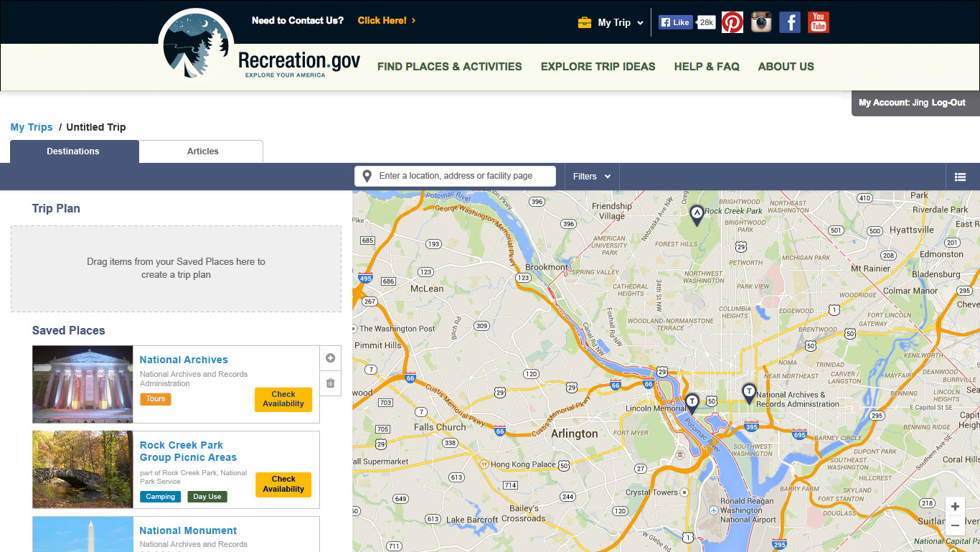This screenshot has height=552, width=980.
Task: Click the Rock Creek Park map marker
Action: pos(696,215)
